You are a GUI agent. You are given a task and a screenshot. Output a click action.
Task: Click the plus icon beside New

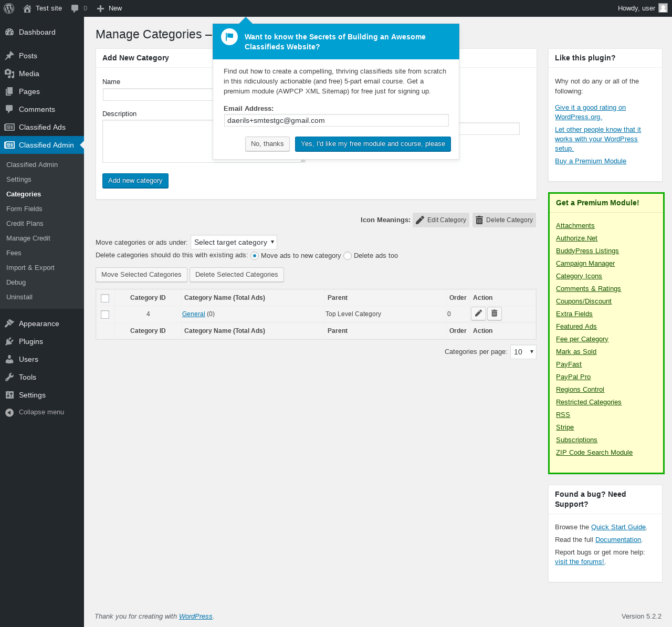pos(101,8)
